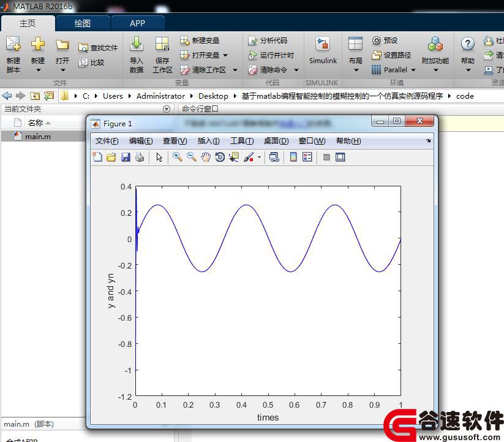Screen dimensions: 504x442
Task: Click Show Plot Tools and Dock Figure icon
Action: point(340,157)
